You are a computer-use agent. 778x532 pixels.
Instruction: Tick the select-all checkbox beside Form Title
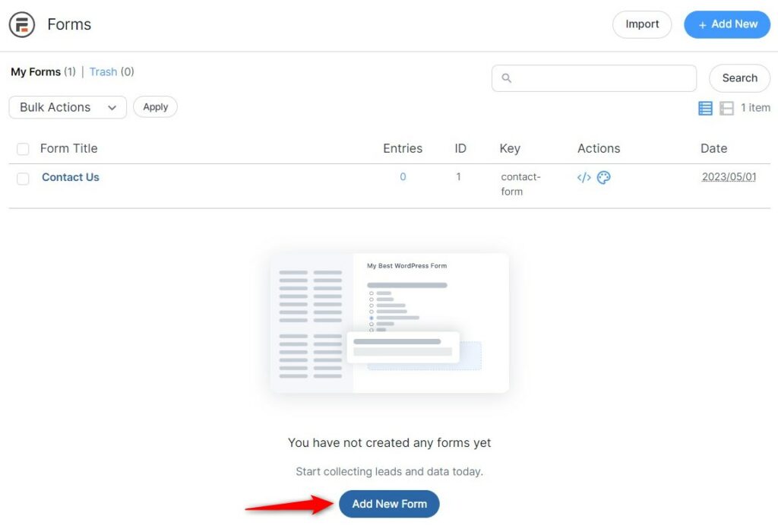23,149
